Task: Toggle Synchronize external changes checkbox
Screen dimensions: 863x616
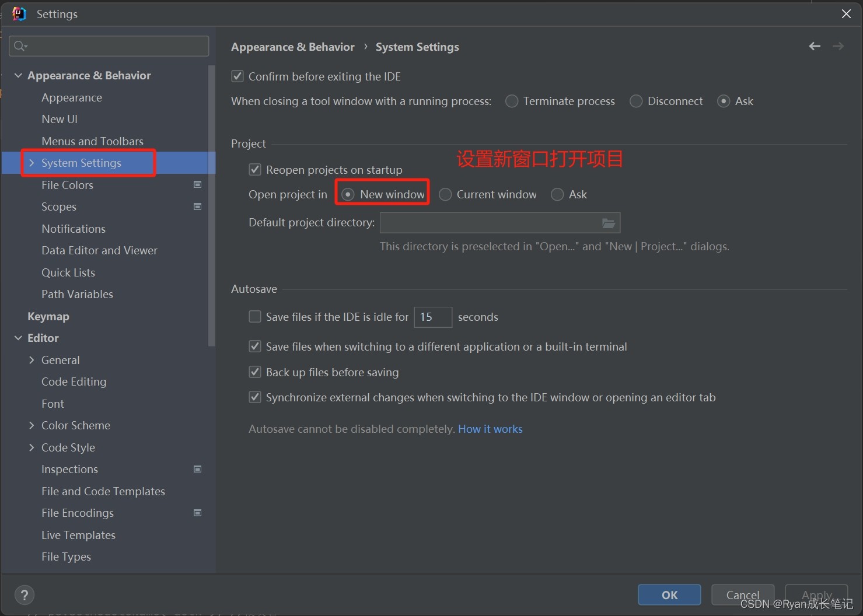Action: click(x=255, y=397)
